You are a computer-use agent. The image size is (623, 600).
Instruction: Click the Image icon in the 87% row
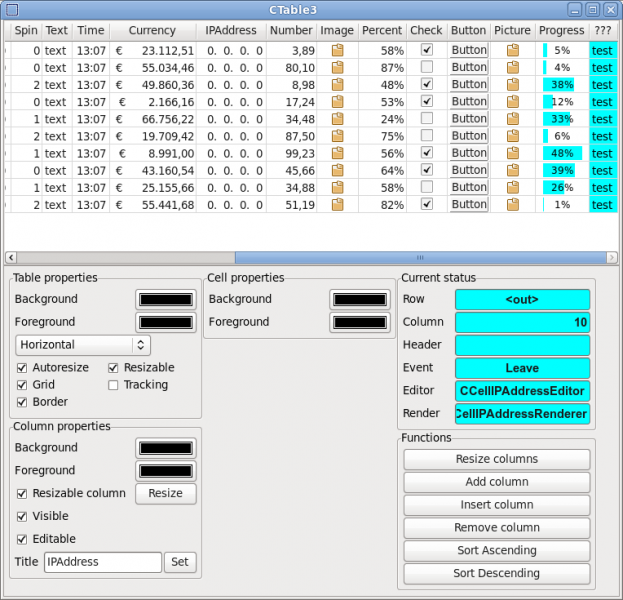(337, 67)
